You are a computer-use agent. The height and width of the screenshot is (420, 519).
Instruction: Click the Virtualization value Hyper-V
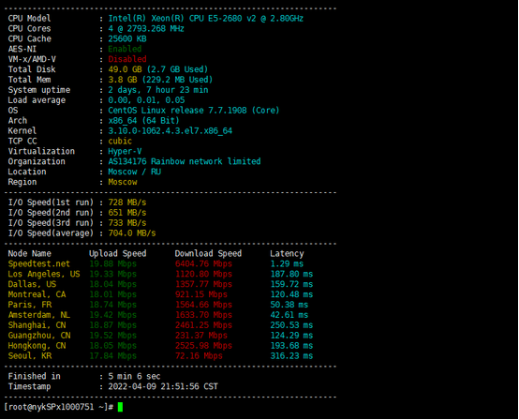click(x=125, y=151)
